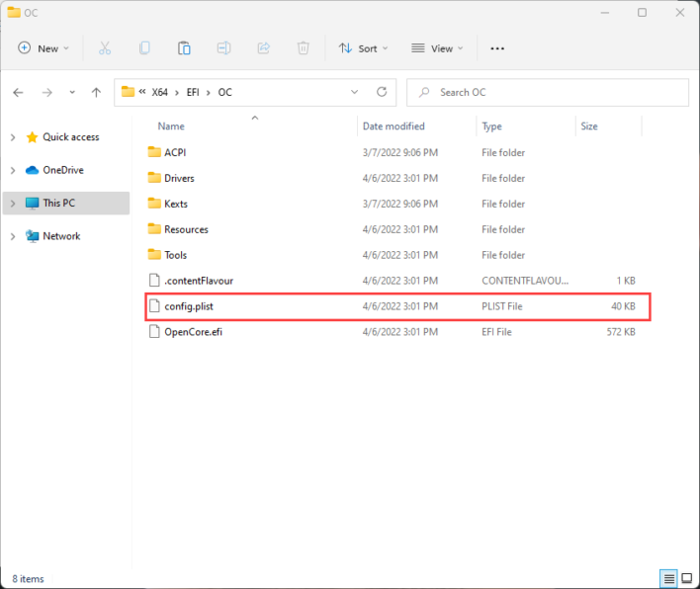Open the Sort menu
700x589 pixels.
pyautogui.click(x=363, y=47)
